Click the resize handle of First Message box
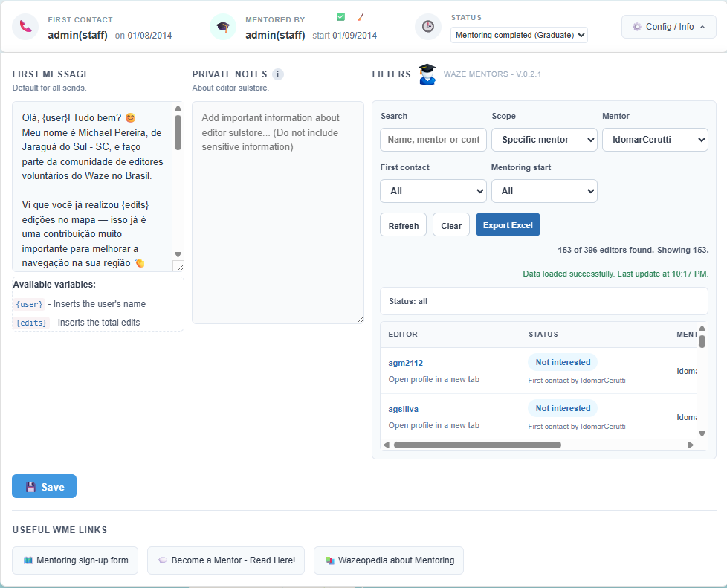The height and width of the screenshot is (588, 727). [178, 266]
